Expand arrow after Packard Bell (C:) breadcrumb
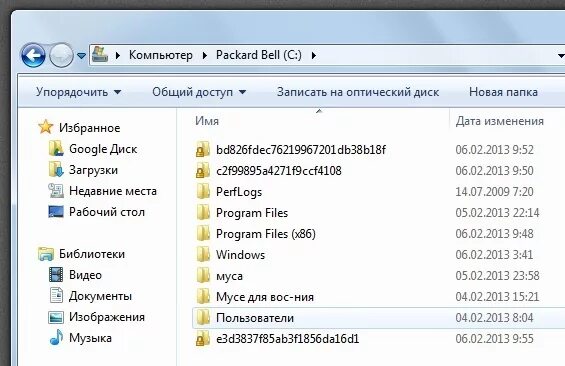 [x=313, y=55]
